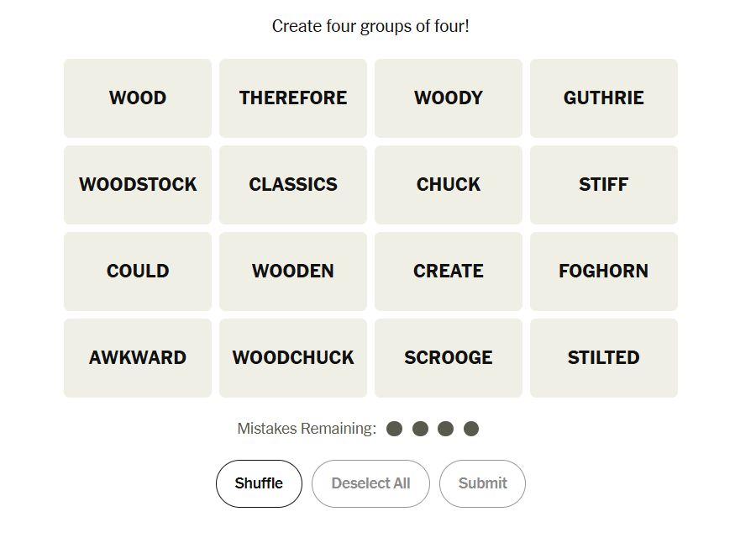Toggle the WOODCHUCK tile
756x538 pixels.
coord(293,358)
